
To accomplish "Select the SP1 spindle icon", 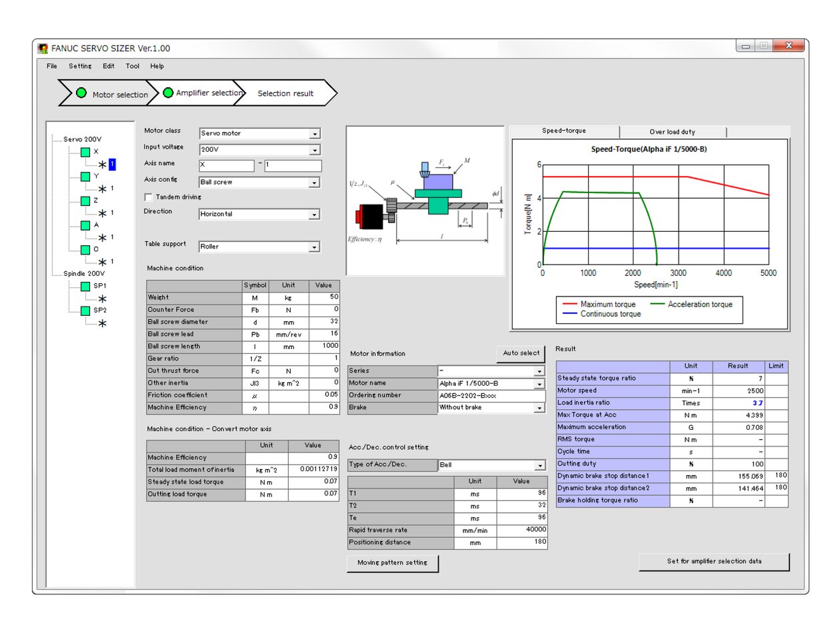I will coord(85,286).
